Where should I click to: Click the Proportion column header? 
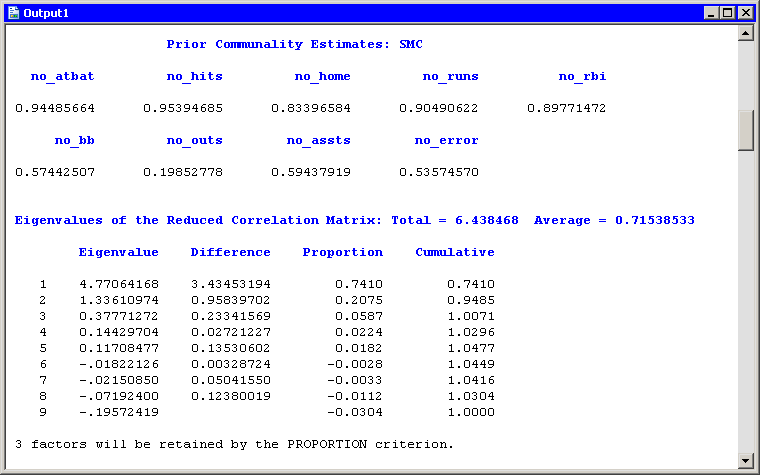click(x=343, y=252)
